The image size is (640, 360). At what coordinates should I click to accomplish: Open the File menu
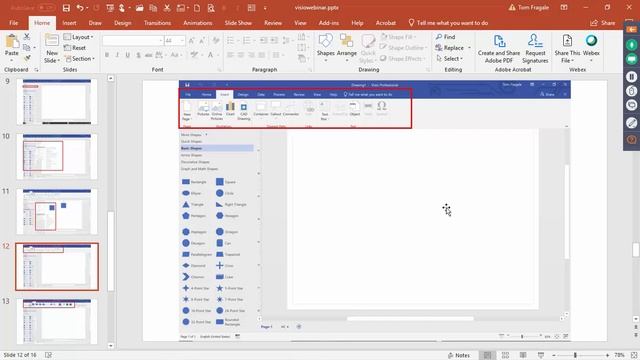(13, 23)
